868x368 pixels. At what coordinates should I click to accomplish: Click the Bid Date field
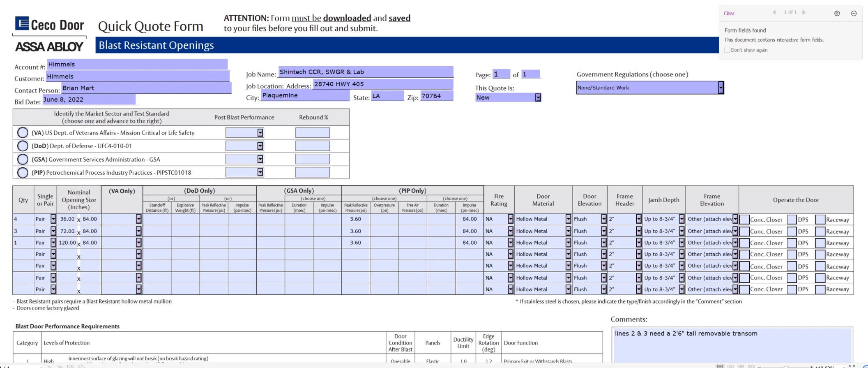89,100
